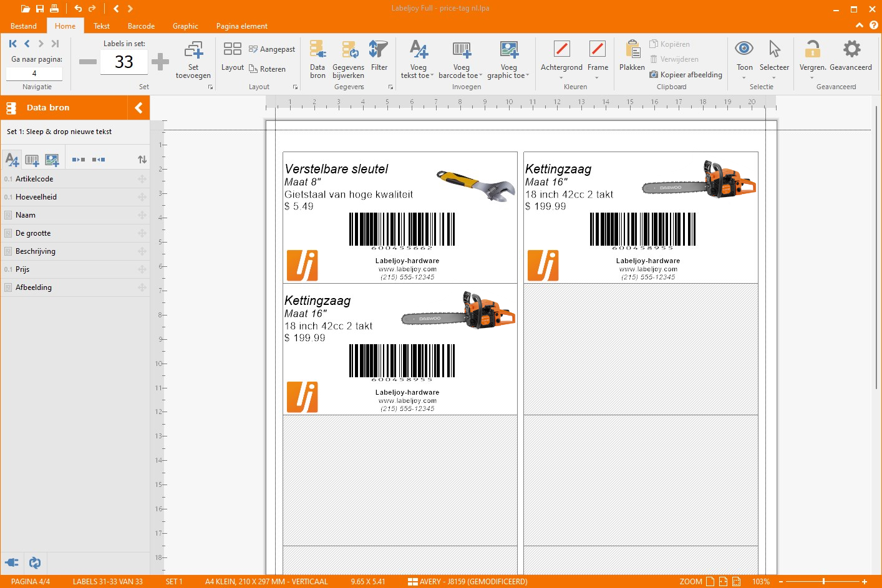Go to previous page in Navigatie group
Image resolution: width=882 pixels, height=588 pixels.
click(x=27, y=44)
